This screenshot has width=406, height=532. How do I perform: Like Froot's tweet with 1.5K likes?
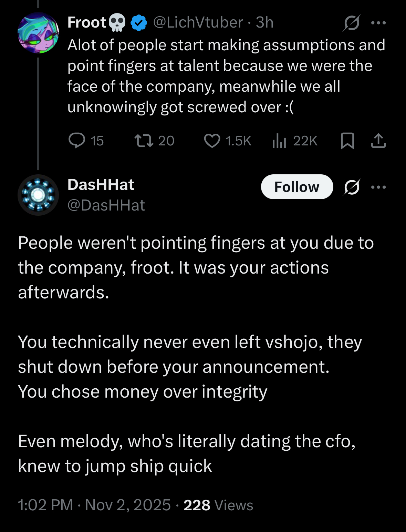tap(228, 141)
